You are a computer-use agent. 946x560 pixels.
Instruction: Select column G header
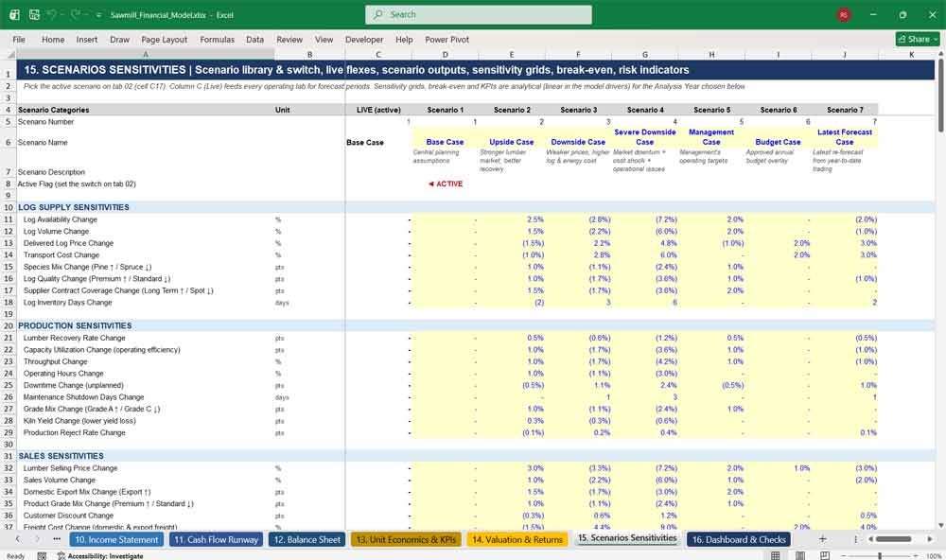point(645,54)
